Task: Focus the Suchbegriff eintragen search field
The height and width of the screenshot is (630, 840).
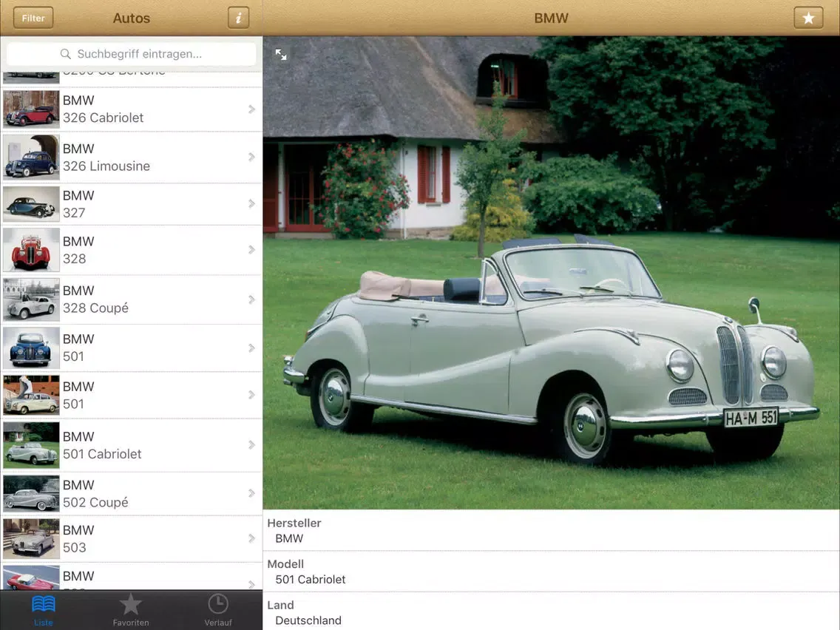Action: click(x=132, y=54)
